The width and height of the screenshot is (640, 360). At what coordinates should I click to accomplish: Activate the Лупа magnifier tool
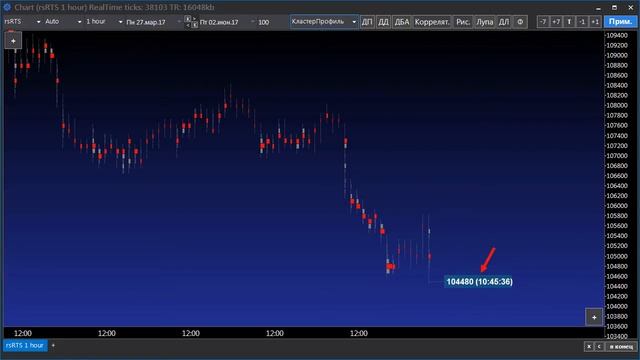click(x=484, y=22)
